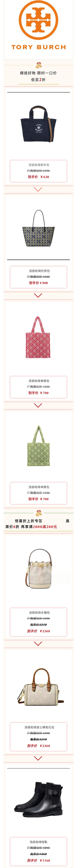The height and width of the screenshot is (868, 77).
Task: Click the bell icon above 精选好物 heading
Action: 38,65
